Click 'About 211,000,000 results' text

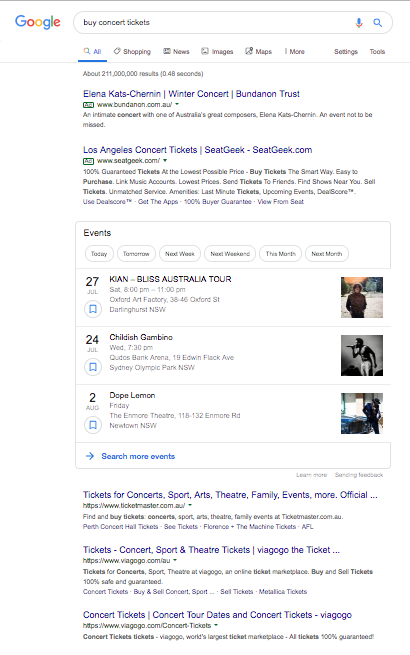coord(120,74)
